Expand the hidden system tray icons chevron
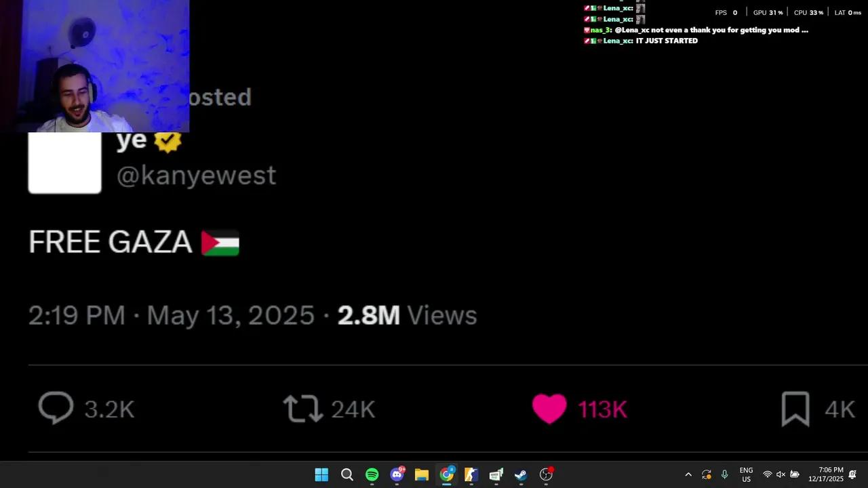The image size is (868, 488). point(688,474)
